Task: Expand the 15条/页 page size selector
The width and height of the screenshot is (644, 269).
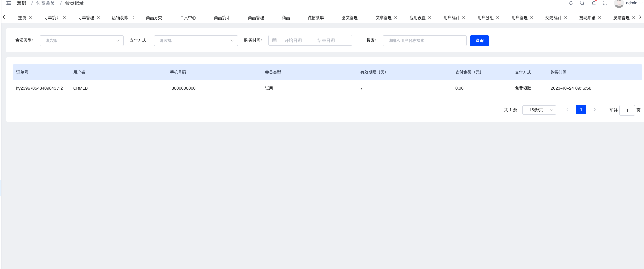Action: coord(539,110)
